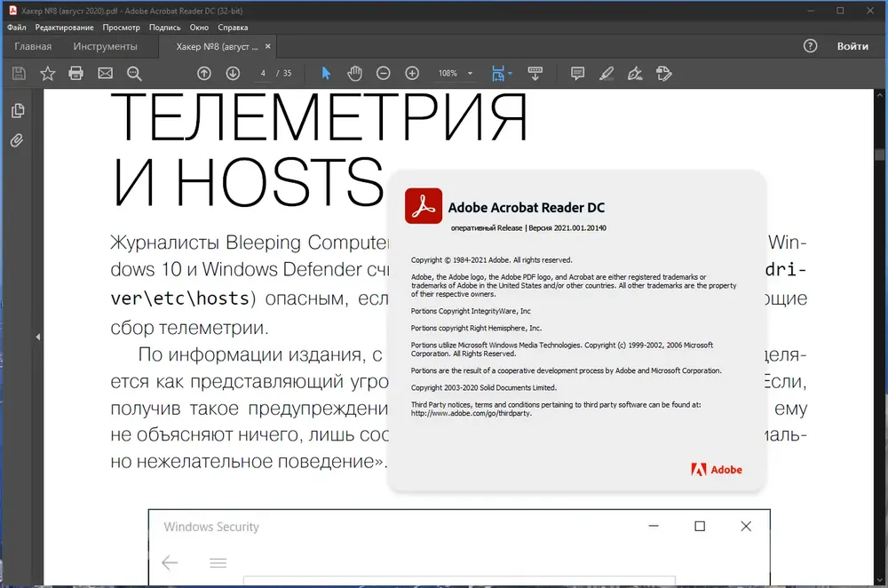This screenshot has height=588, width=888.
Task: Add a sticky note comment
Action: (578, 73)
